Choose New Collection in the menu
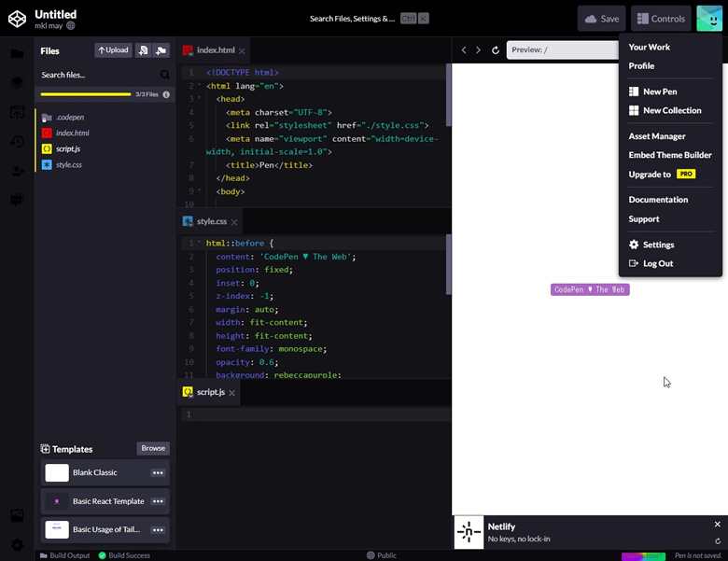Viewport: 728px width, 561px height. pos(665,110)
